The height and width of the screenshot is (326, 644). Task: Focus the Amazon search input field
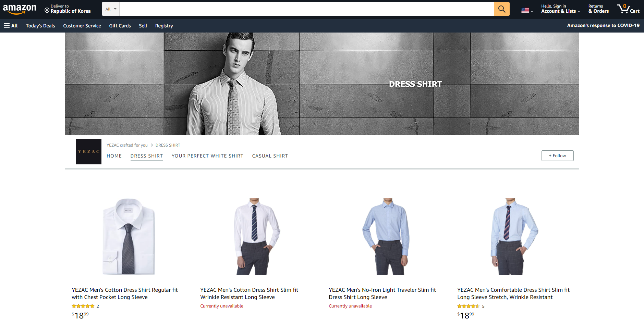pos(306,9)
